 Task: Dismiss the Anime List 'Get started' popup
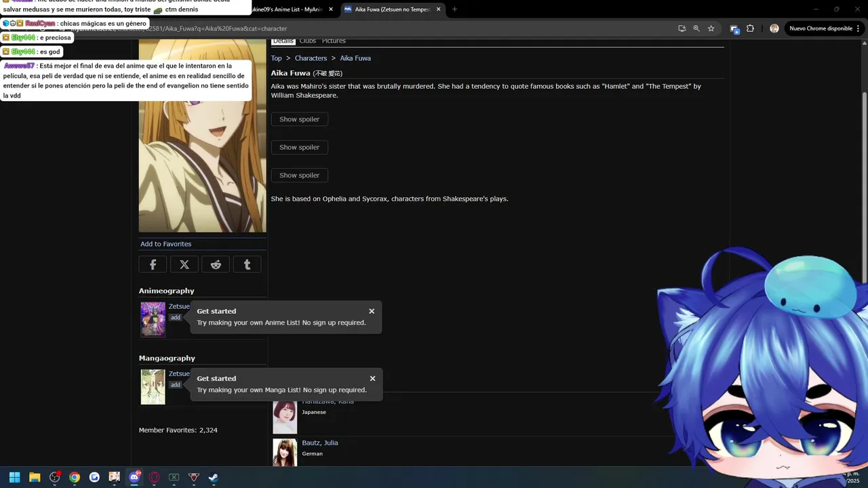coord(372,311)
